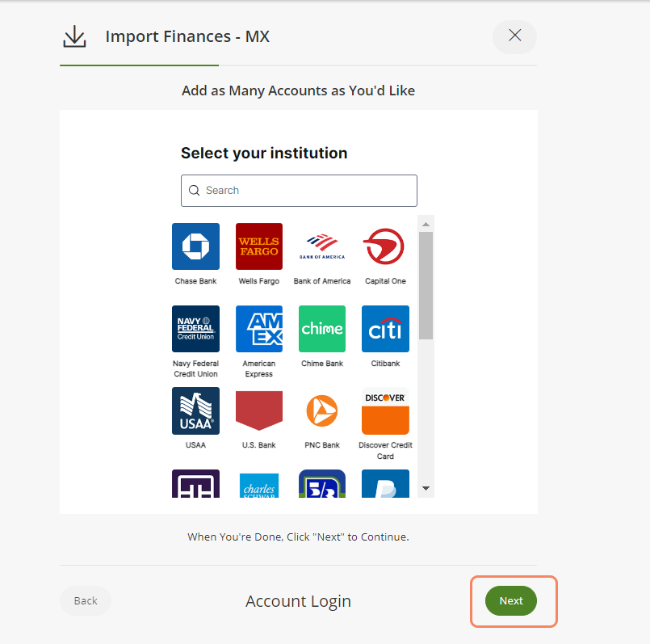The width and height of the screenshot is (650, 644).
Task: Click the "Citibank" label
Action: [x=385, y=364]
